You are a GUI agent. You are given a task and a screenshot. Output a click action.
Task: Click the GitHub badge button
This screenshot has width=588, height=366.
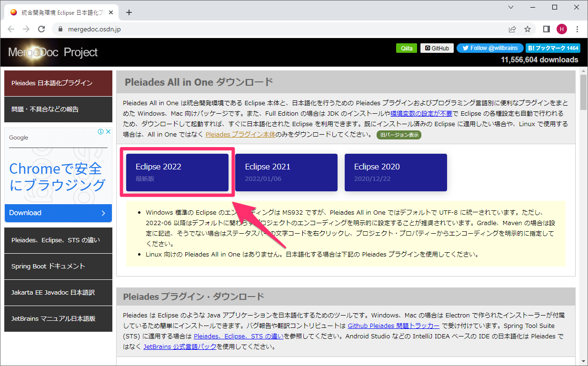pos(437,48)
